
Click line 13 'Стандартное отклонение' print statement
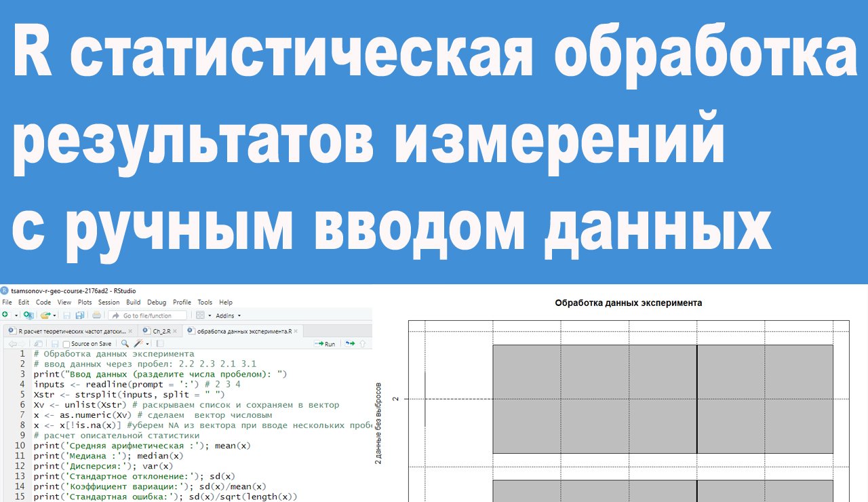(134, 476)
